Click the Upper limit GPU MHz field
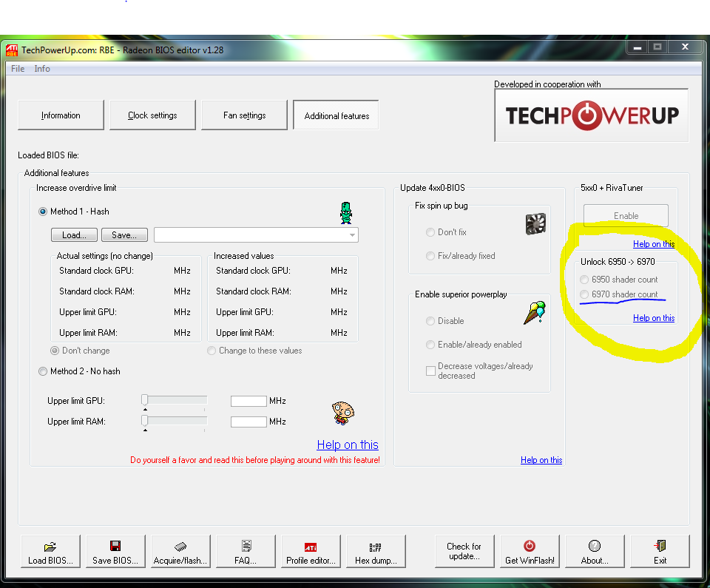Viewport: 710px width, 588px height. [248, 401]
